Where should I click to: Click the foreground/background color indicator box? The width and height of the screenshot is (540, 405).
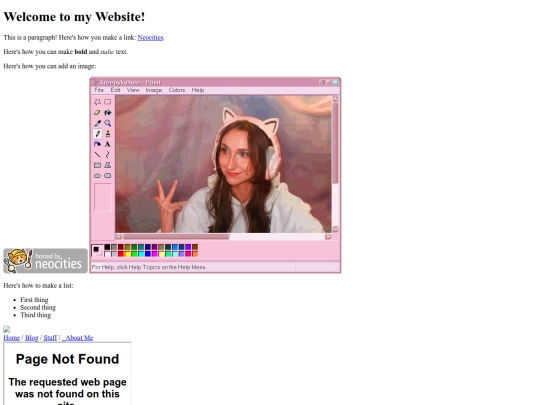(x=97, y=250)
